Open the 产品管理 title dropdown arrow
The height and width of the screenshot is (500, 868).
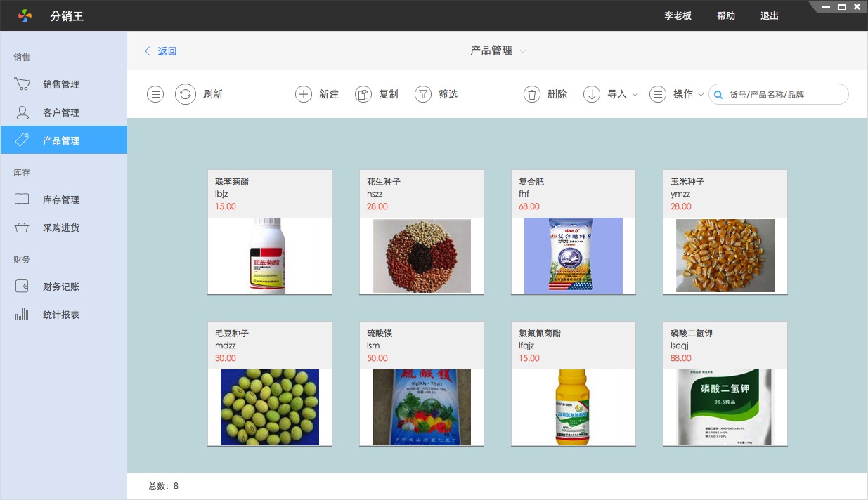pos(522,51)
